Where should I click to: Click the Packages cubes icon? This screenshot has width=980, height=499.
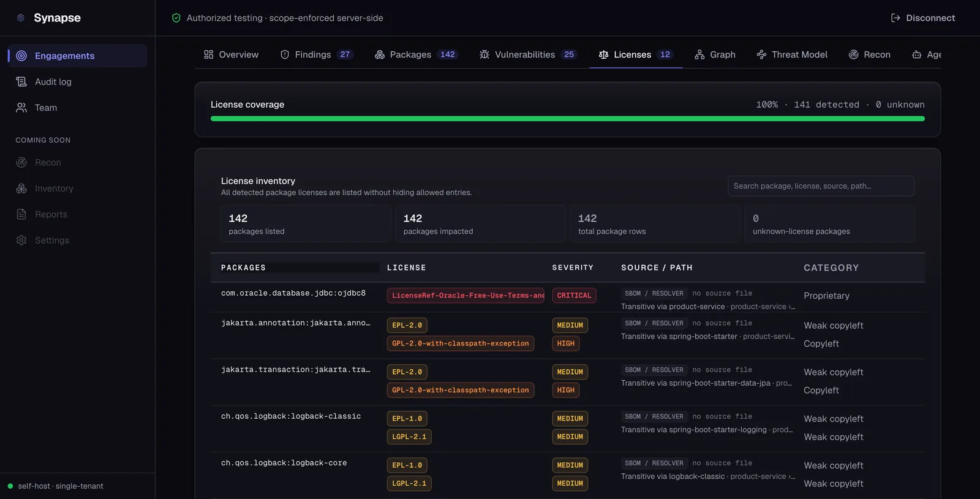pos(380,54)
